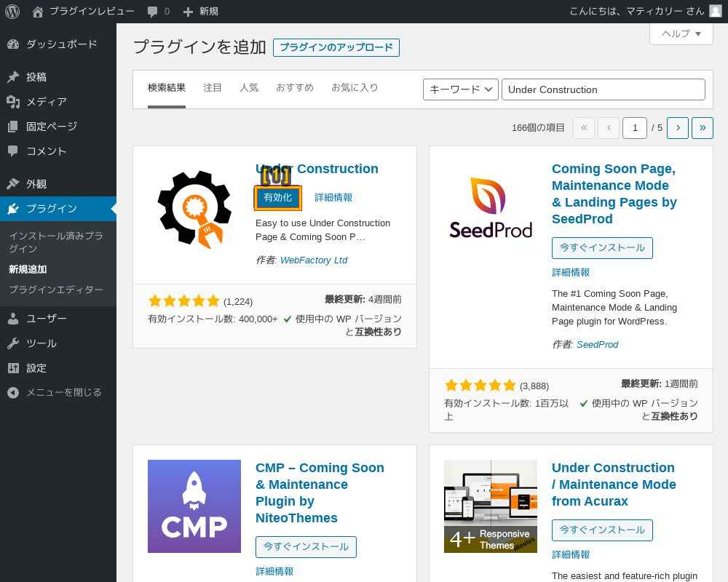Image resolution: width=728 pixels, height=582 pixels.
Task: Go to next results page arrow
Action: tap(677, 127)
